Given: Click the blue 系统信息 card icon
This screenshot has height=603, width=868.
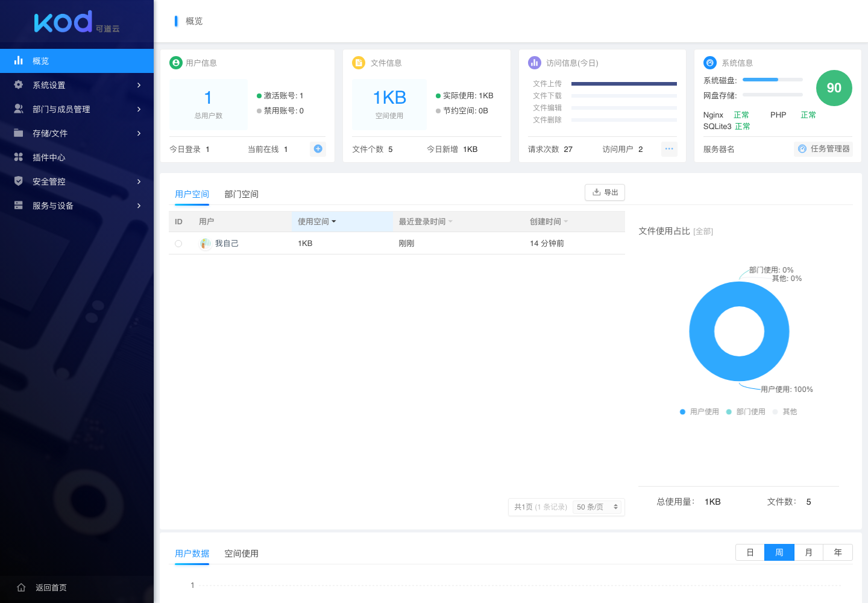Looking at the screenshot, I should pos(710,63).
